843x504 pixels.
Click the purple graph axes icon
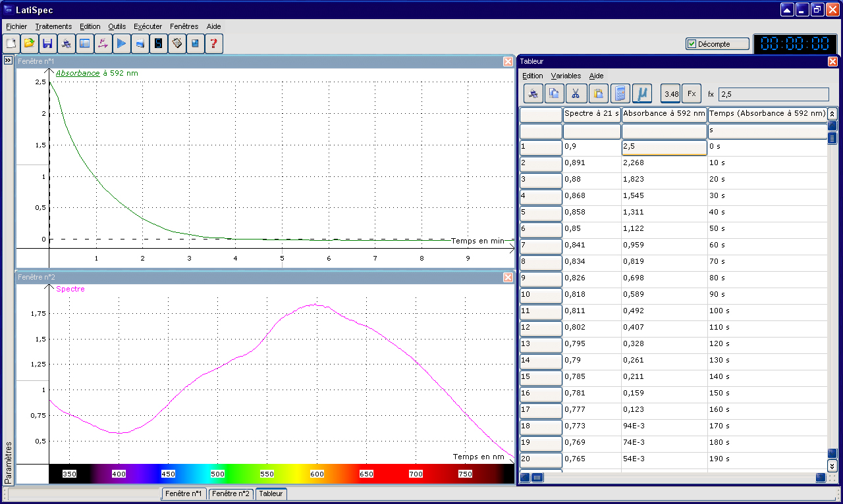103,43
